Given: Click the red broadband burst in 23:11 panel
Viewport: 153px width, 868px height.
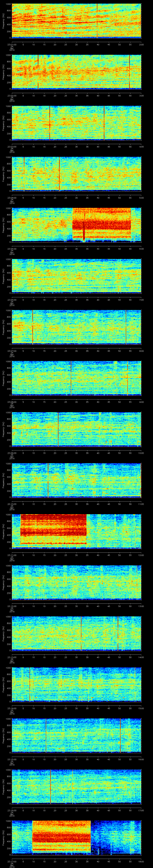Looking at the screenshot, I should [53, 529].
